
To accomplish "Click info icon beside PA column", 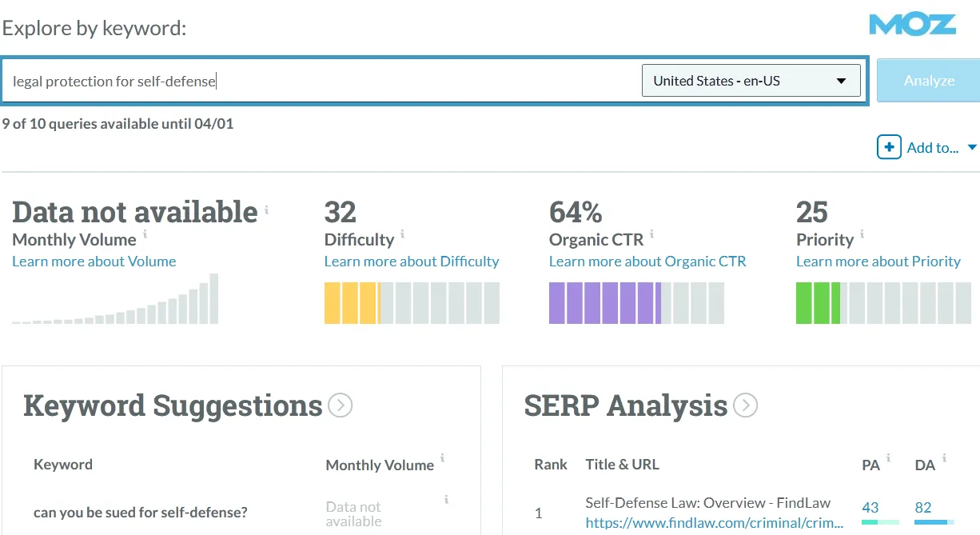I will point(888,458).
